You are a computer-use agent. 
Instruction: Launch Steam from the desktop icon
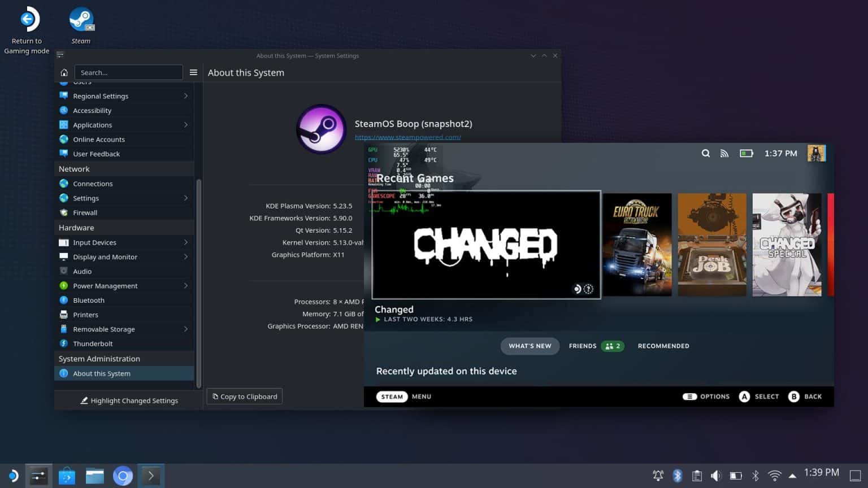[81, 19]
